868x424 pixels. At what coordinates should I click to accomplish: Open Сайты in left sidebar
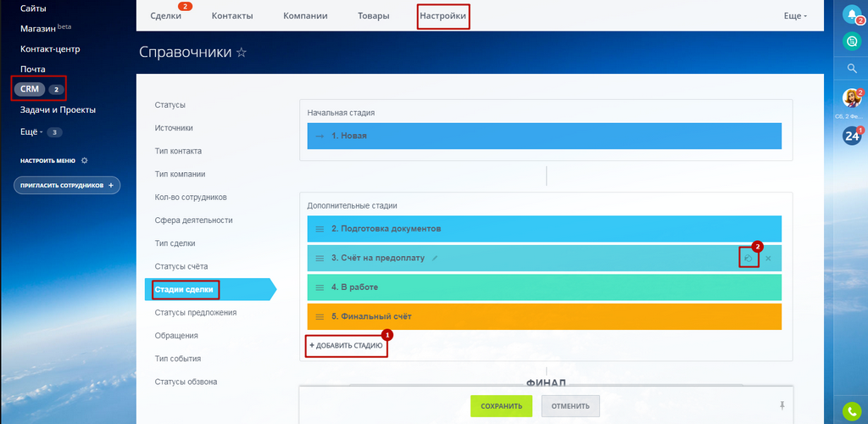pyautogui.click(x=33, y=8)
